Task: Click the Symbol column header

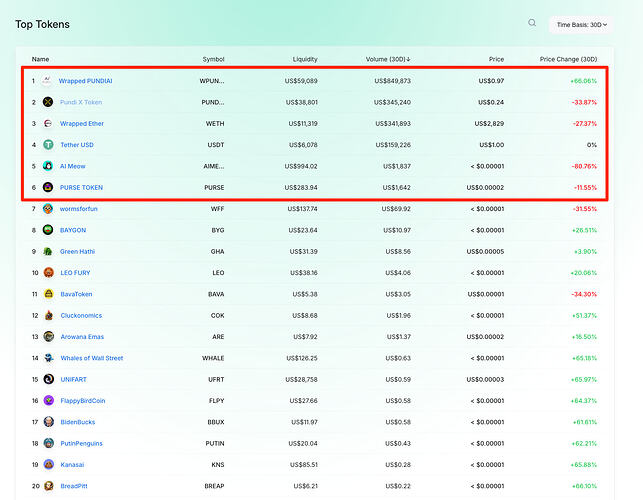Action: 213,59
